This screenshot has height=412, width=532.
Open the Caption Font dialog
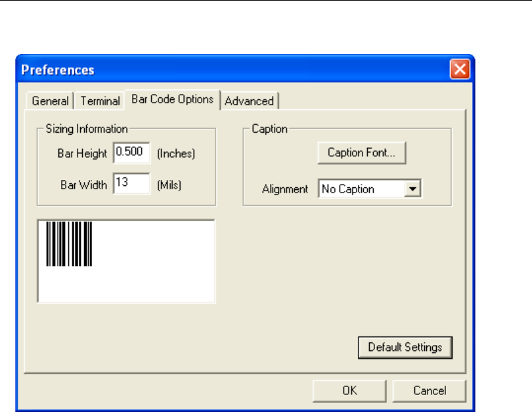click(x=361, y=153)
